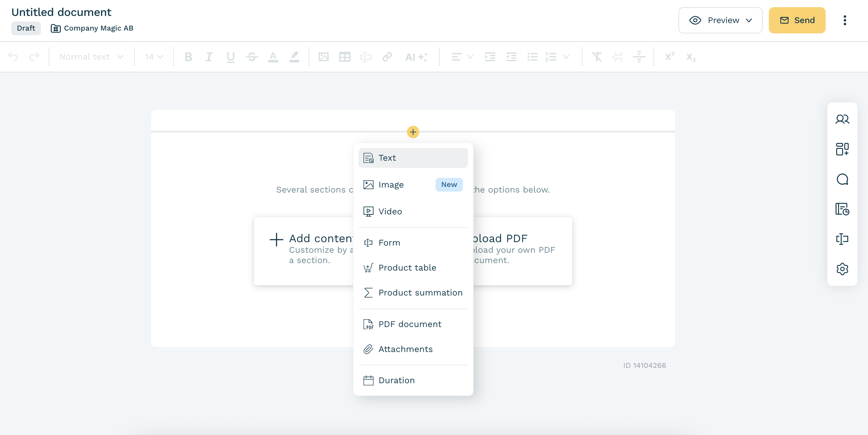Click the document ID 14104266 text
This screenshot has width=868, height=435.
(x=644, y=365)
